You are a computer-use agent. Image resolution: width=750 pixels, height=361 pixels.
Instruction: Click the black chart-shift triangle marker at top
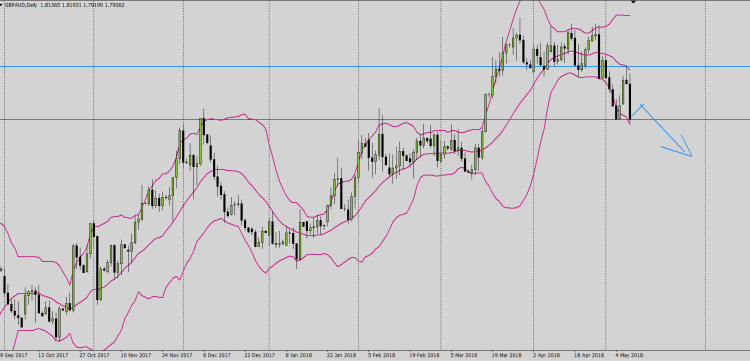(x=634, y=2)
